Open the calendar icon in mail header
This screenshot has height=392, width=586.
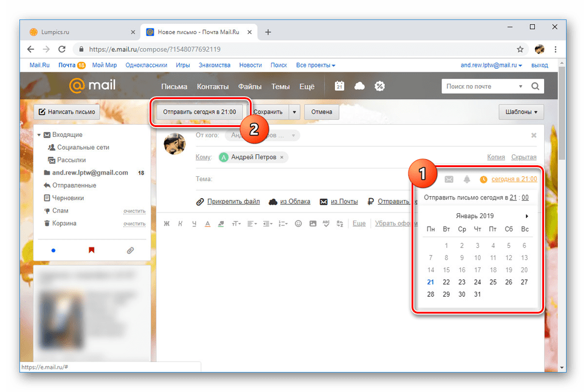(339, 86)
